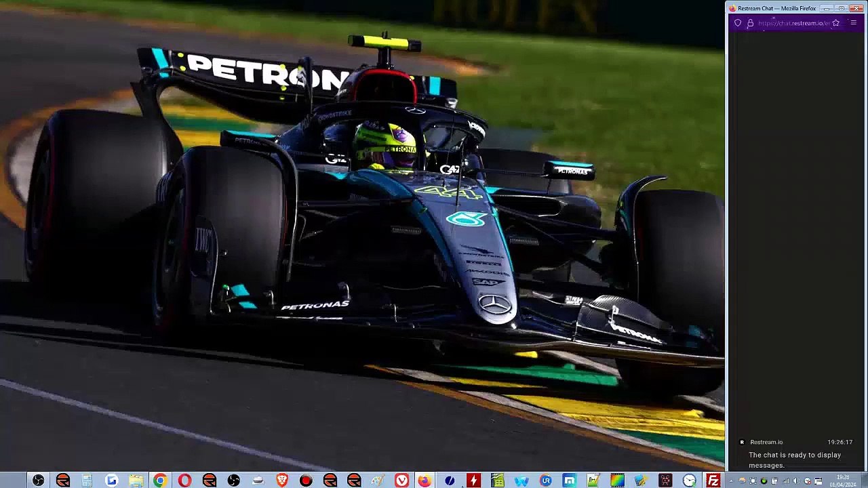The image size is (868, 488).
Task: Click the site padlock icon
Action: click(750, 23)
